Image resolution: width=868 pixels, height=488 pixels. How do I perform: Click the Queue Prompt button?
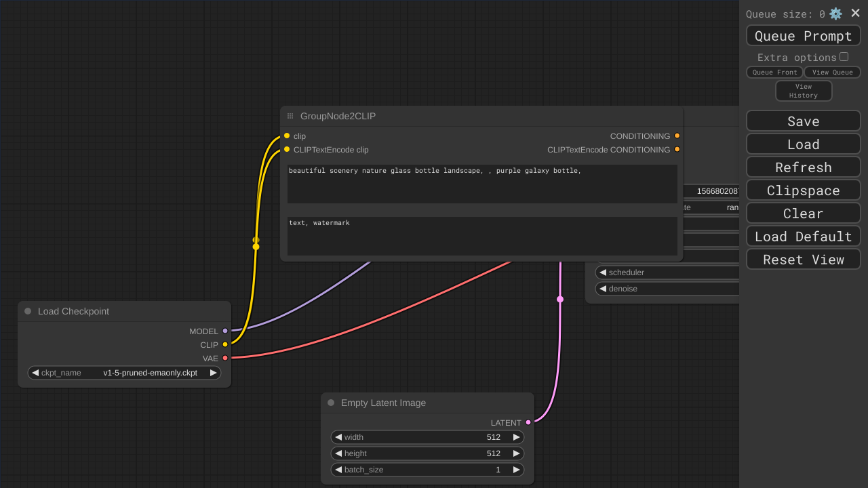coord(803,36)
